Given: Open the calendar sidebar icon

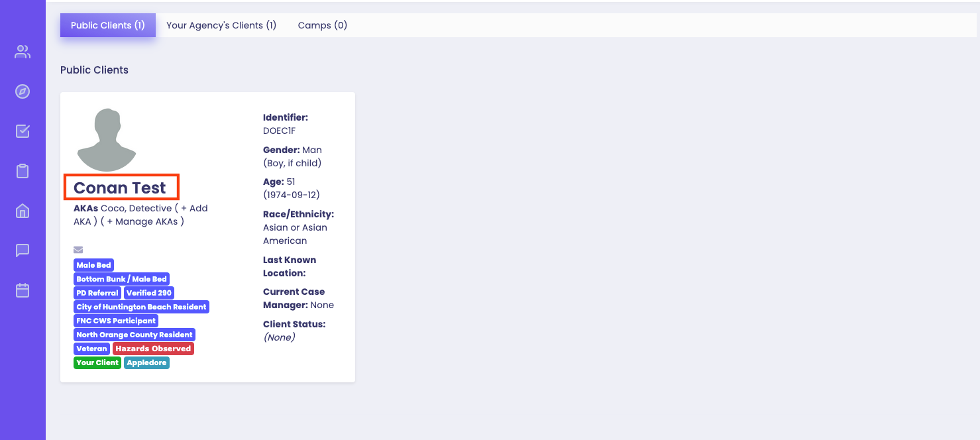Looking at the screenshot, I should 23,290.
